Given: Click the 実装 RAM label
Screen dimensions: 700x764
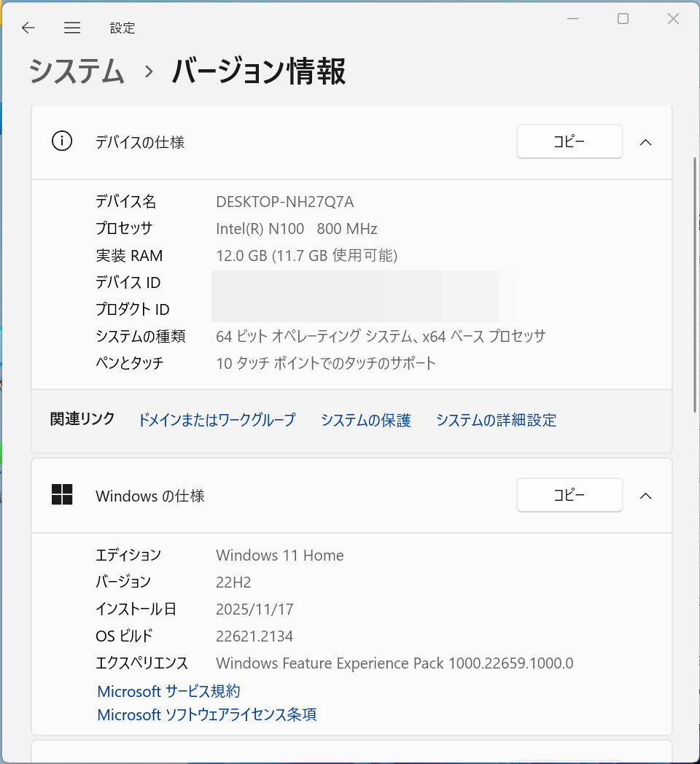Looking at the screenshot, I should [129, 255].
